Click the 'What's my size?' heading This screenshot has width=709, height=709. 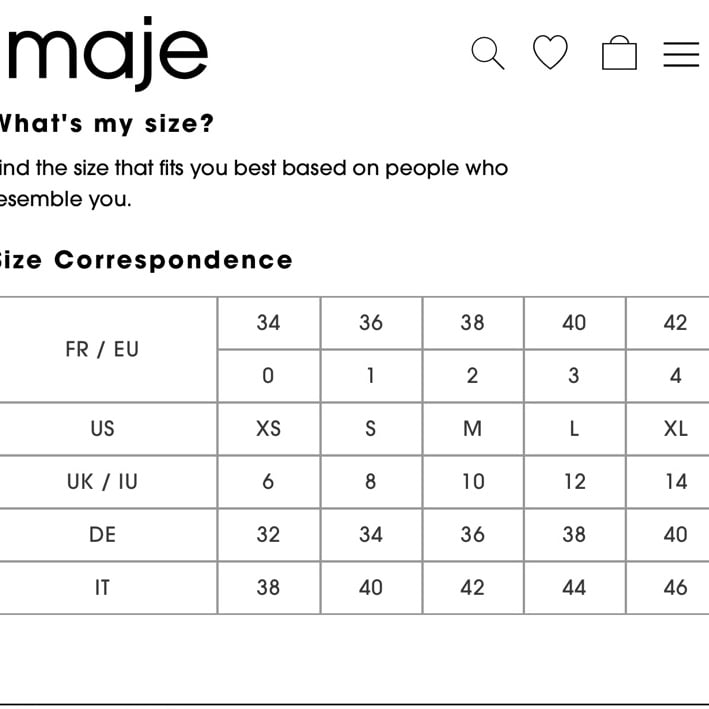pos(106,123)
